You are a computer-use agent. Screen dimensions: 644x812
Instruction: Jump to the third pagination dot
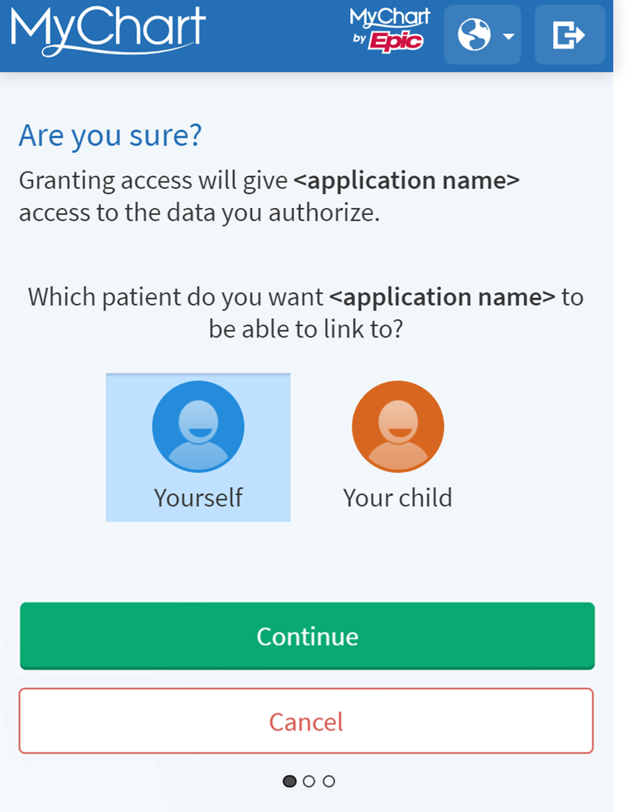click(x=329, y=781)
